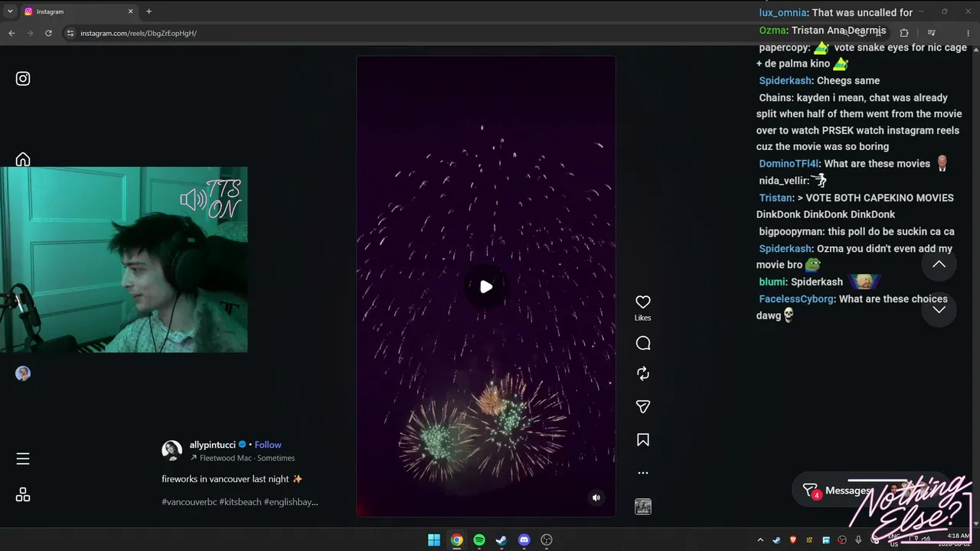The width and height of the screenshot is (980, 551).
Task: Open the profile avatar in left sidebar
Action: [x=23, y=373]
